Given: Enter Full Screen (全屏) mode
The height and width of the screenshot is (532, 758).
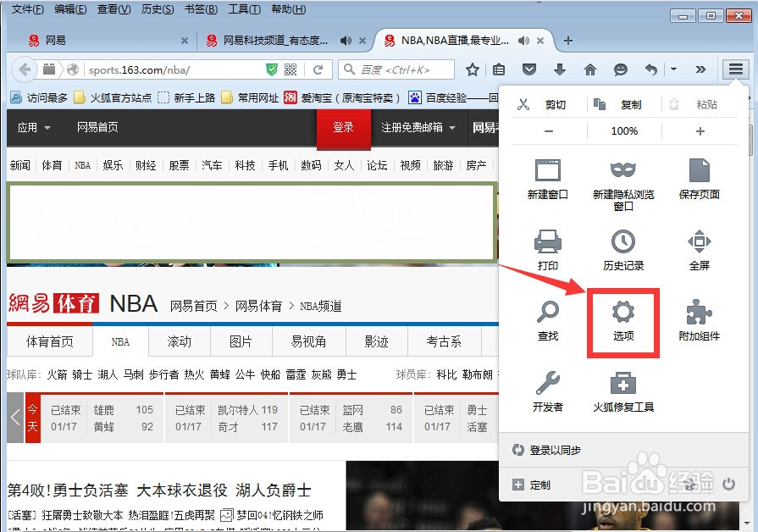Looking at the screenshot, I should (699, 250).
